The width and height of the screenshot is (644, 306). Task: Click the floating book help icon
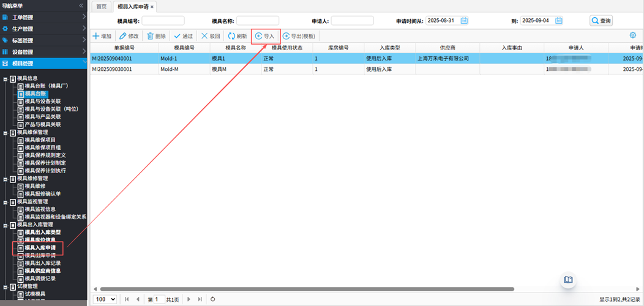click(x=568, y=280)
